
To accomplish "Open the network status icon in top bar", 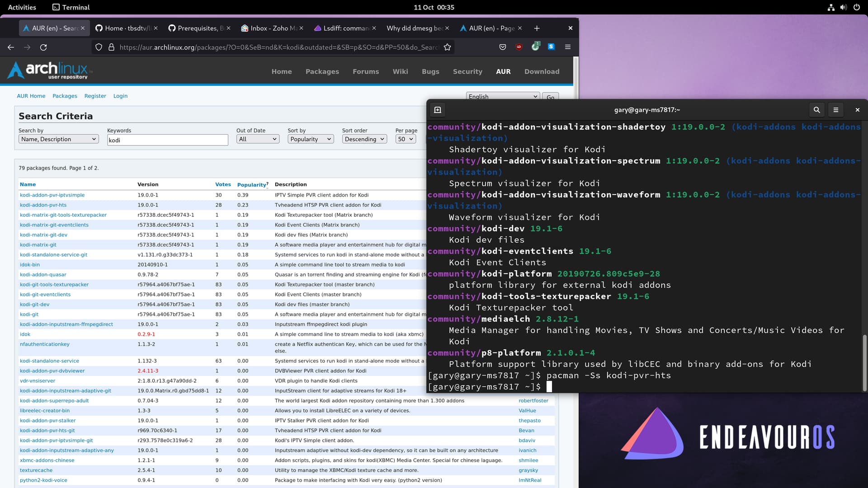I will pyautogui.click(x=831, y=7).
